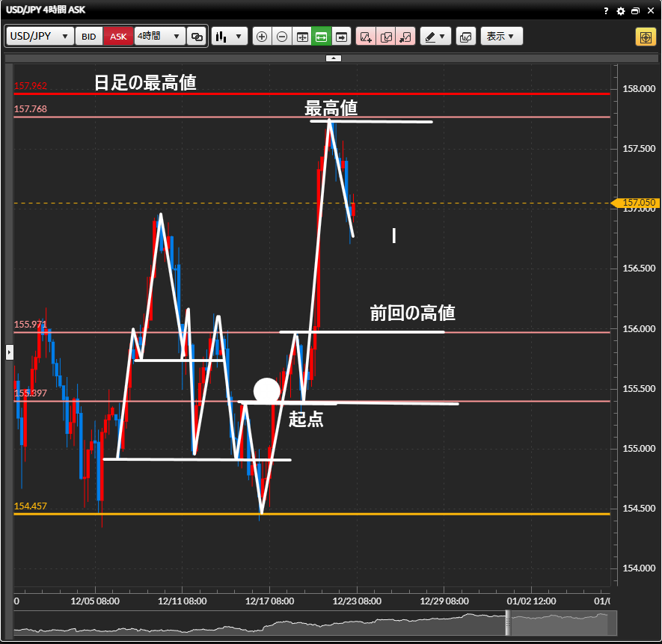
Task: Collapse the toolbar with the up arrow
Action: [x=334, y=58]
